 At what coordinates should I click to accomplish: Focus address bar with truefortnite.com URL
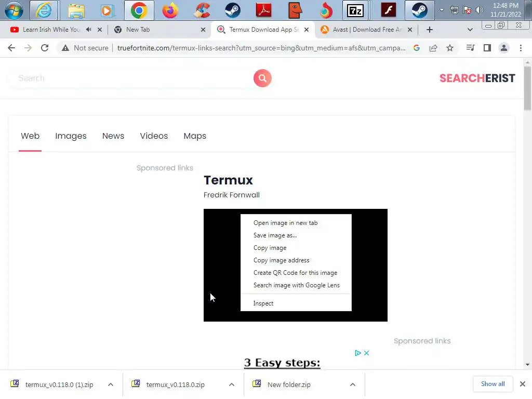[x=261, y=48]
